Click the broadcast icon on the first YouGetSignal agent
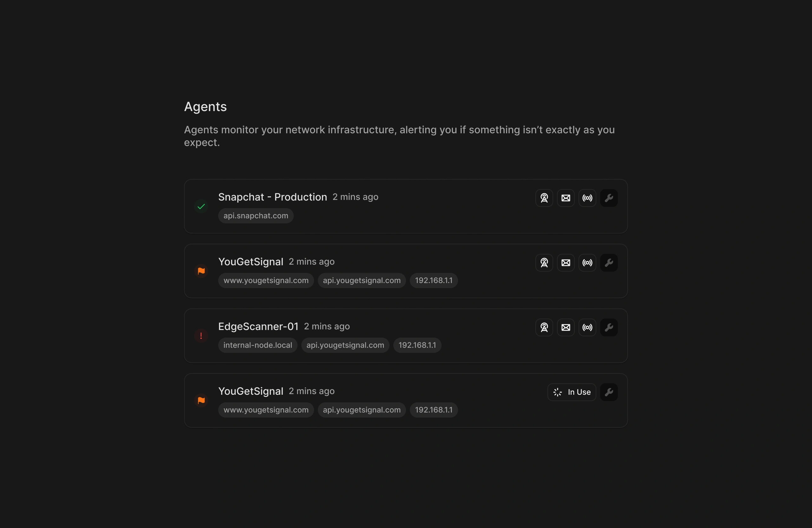Viewport: 812px width, 528px height. [x=587, y=262]
